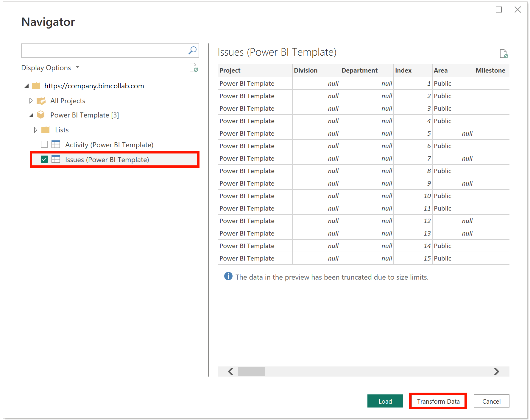Click the Activity table icon
This screenshot has width=530, height=420.
point(56,144)
